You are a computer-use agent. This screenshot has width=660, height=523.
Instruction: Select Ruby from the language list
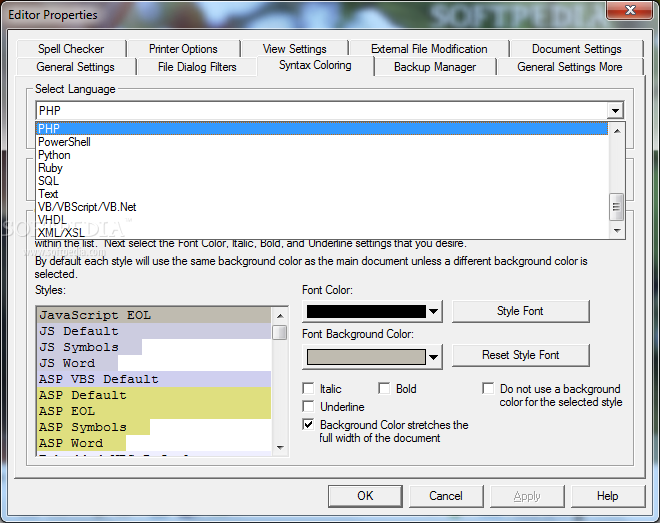(322, 168)
